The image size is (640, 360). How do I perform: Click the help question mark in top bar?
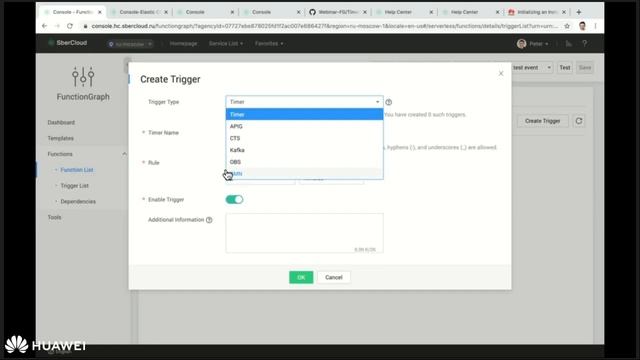(584, 43)
